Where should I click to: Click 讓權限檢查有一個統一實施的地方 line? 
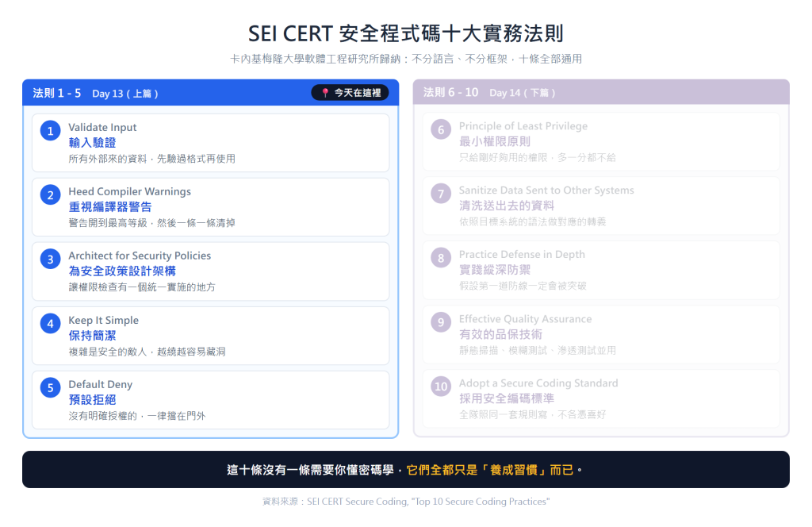[x=142, y=287]
